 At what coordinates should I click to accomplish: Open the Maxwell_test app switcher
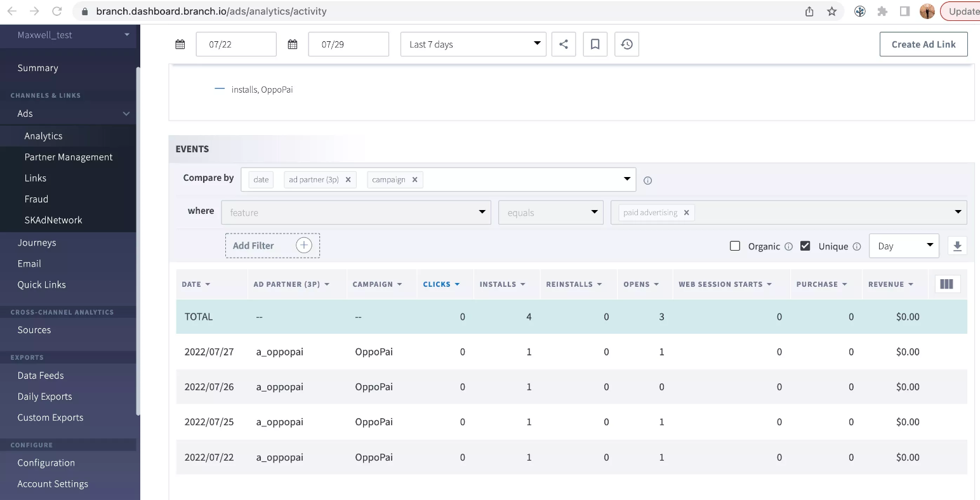click(69, 35)
